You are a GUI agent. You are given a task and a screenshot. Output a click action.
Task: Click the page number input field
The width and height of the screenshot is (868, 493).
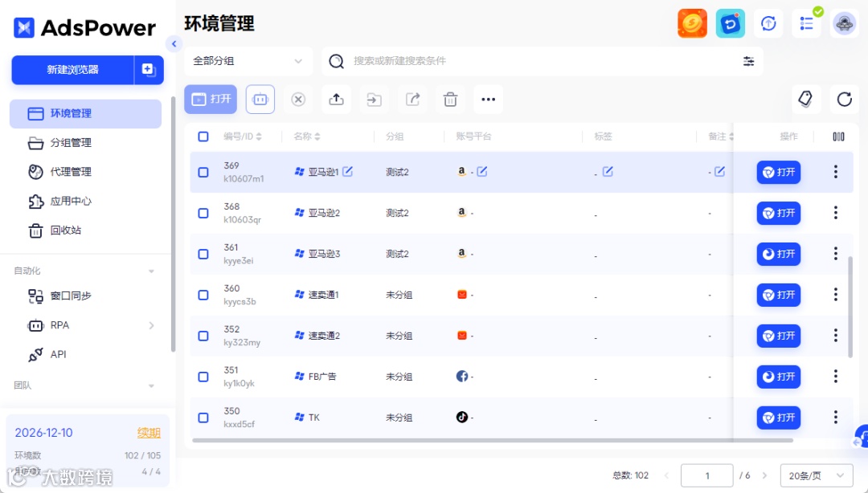707,475
